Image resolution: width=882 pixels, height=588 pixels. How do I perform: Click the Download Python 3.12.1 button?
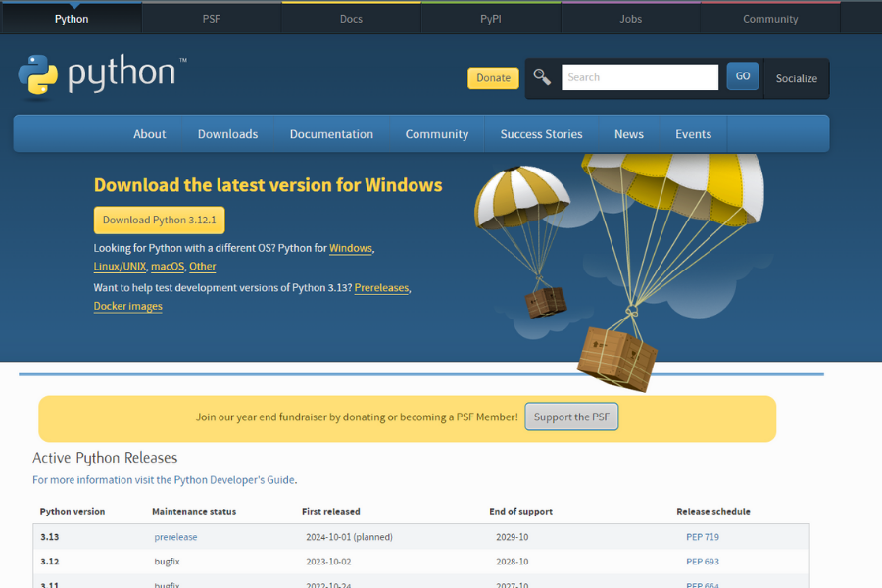159,220
